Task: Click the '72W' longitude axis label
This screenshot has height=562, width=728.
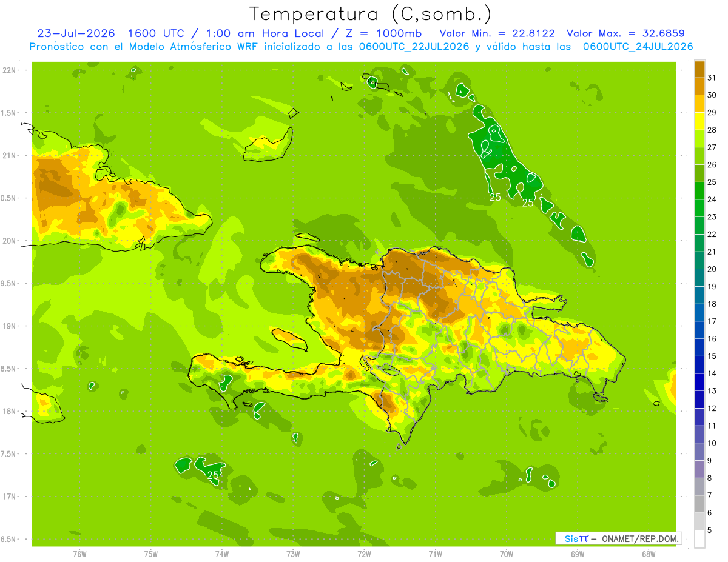Action: click(364, 554)
